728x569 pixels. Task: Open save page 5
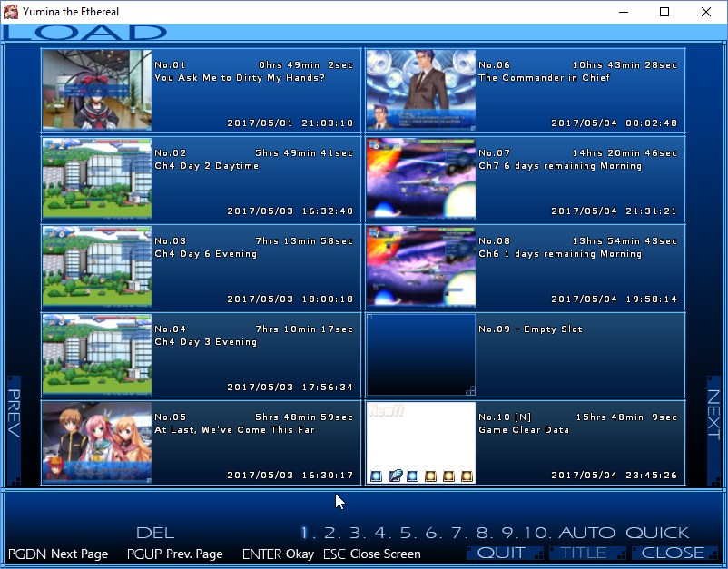(x=408, y=533)
